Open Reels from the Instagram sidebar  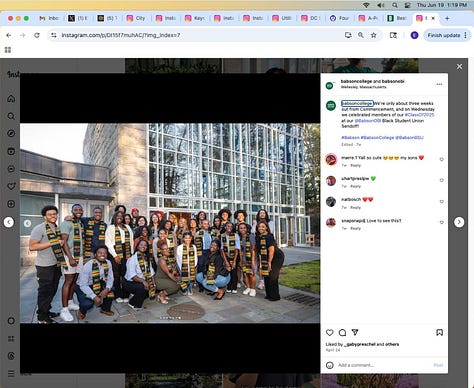(11, 151)
